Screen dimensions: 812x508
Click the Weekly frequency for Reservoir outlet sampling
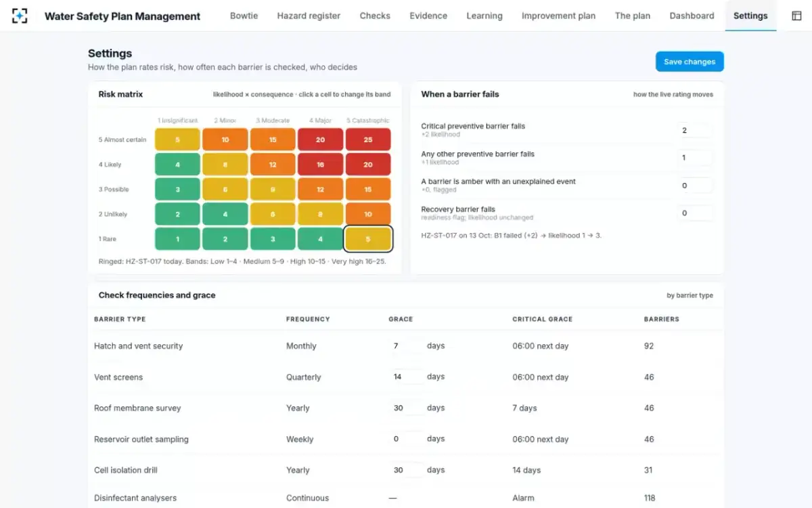click(300, 440)
